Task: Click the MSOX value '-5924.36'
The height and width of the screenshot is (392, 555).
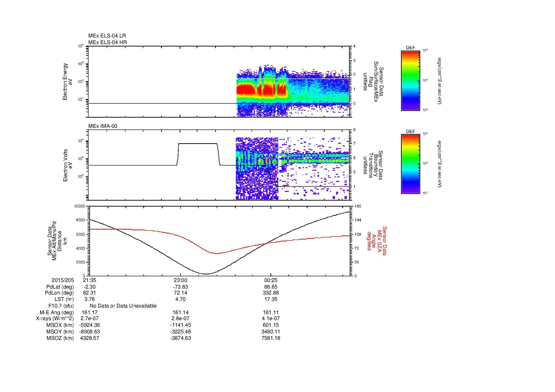Action: coord(89,325)
